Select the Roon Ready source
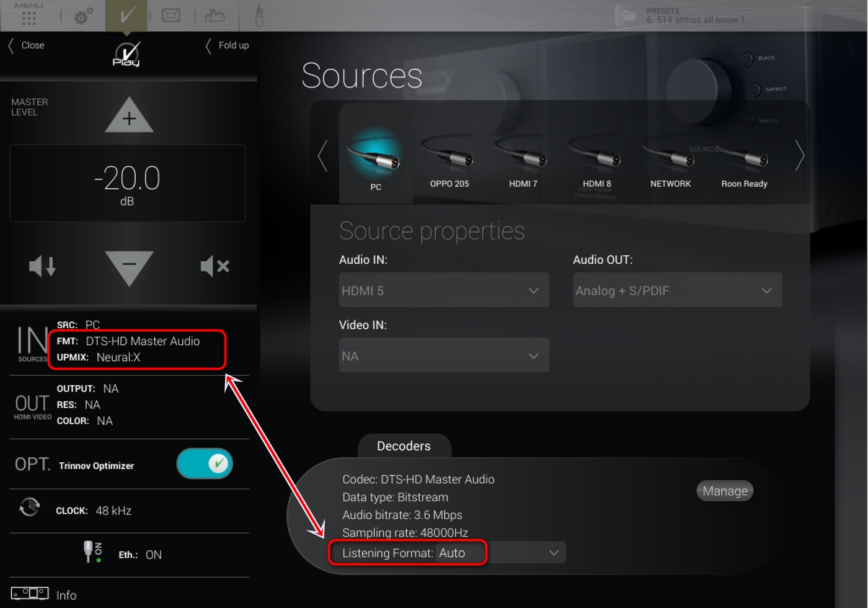 (x=744, y=160)
